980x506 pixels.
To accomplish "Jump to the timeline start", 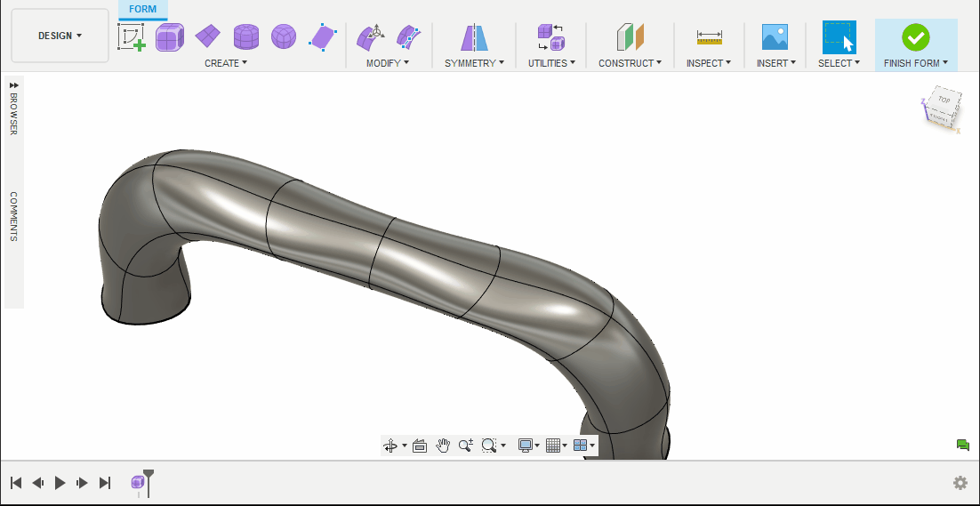I will (x=16, y=483).
